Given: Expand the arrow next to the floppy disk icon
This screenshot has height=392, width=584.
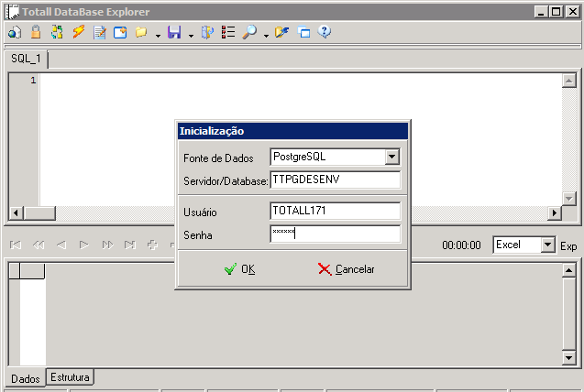Looking at the screenshot, I should 191,36.
